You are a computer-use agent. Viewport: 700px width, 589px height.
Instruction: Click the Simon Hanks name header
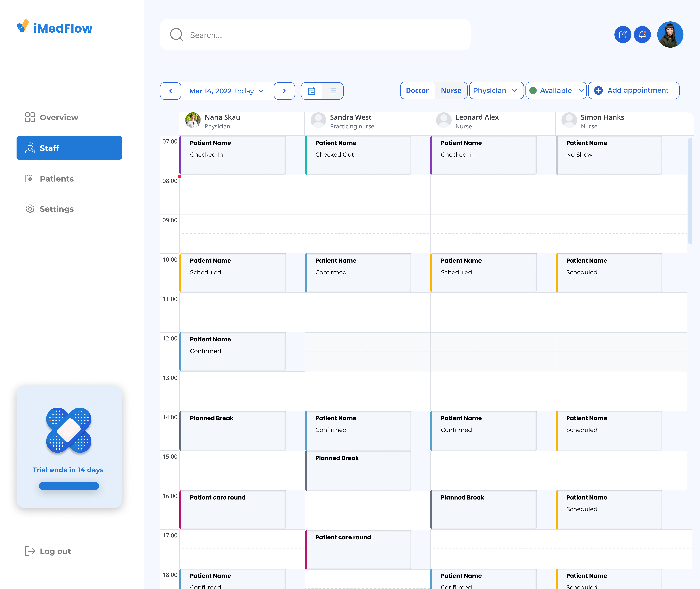coord(602,117)
